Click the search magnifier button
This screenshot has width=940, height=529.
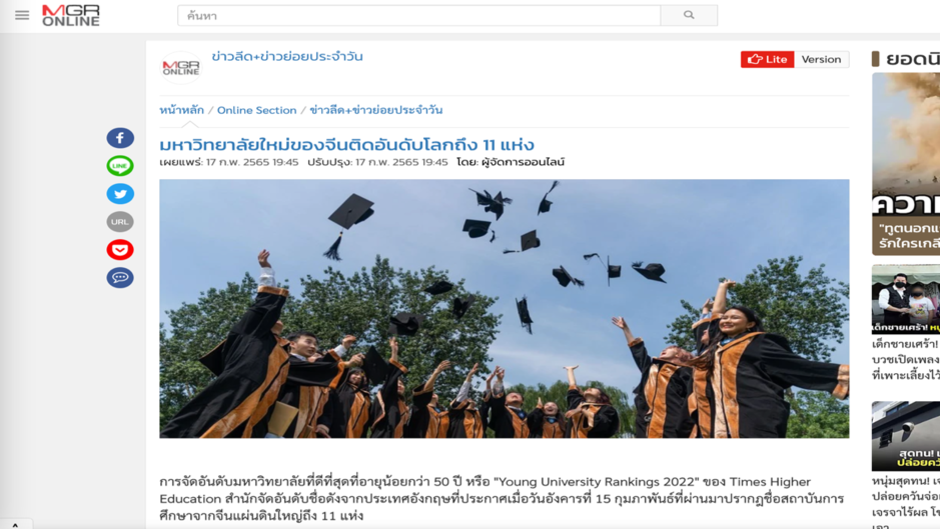coord(689,16)
